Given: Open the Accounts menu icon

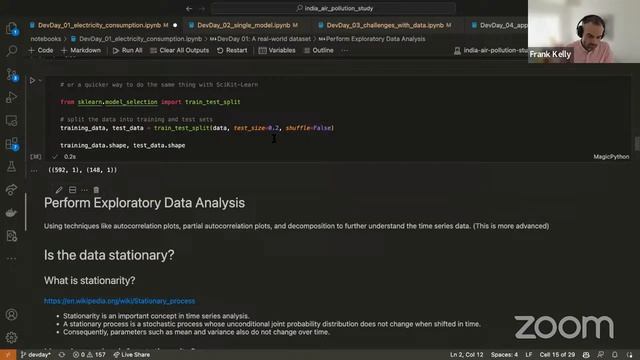Looking at the screenshot, I should click(x=11, y=315).
